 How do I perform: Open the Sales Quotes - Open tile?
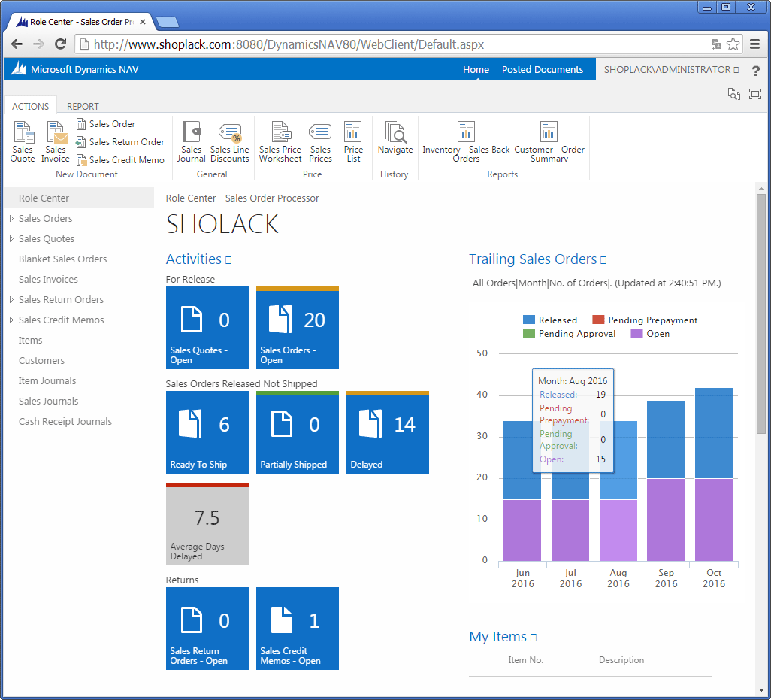[207, 328]
